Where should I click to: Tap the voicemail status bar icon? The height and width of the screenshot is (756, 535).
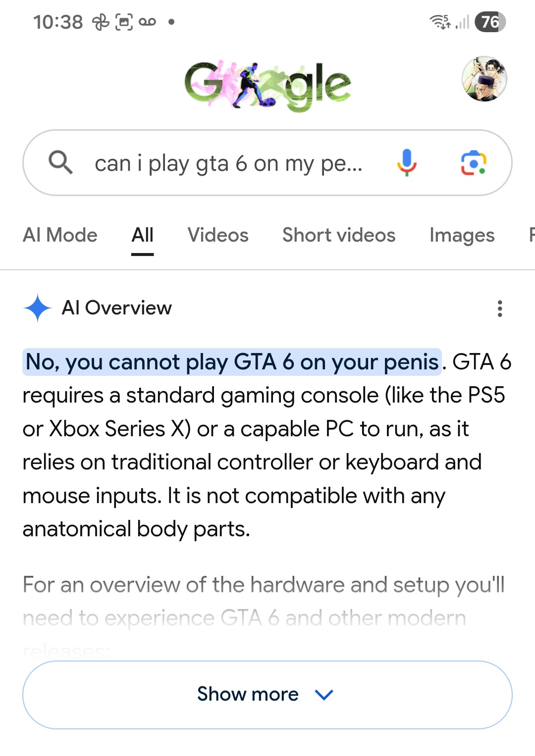point(147,22)
